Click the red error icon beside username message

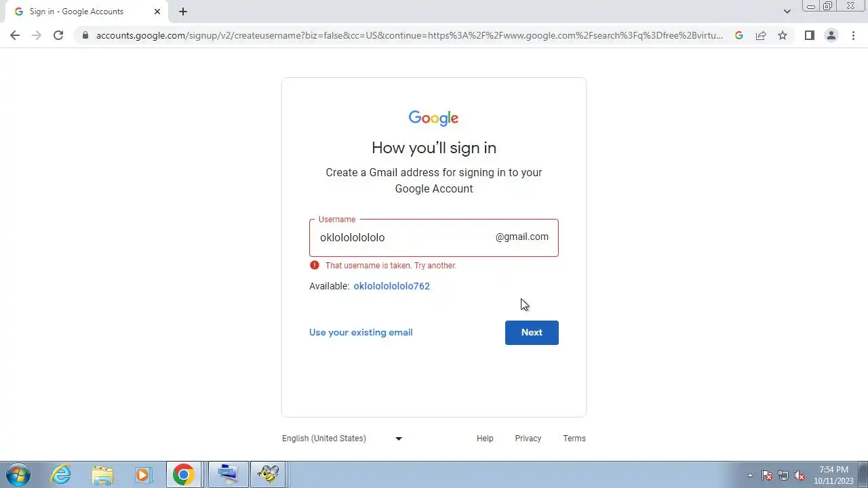point(315,265)
